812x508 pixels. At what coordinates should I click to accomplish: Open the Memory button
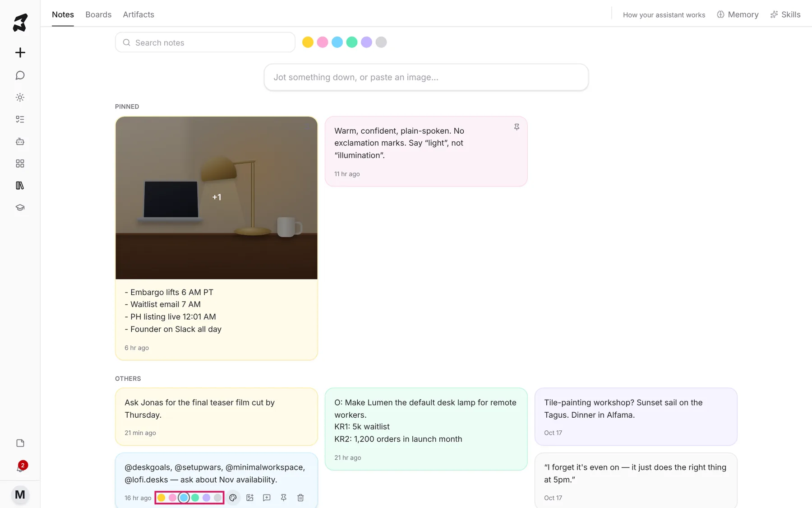click(x=738, y=14)
